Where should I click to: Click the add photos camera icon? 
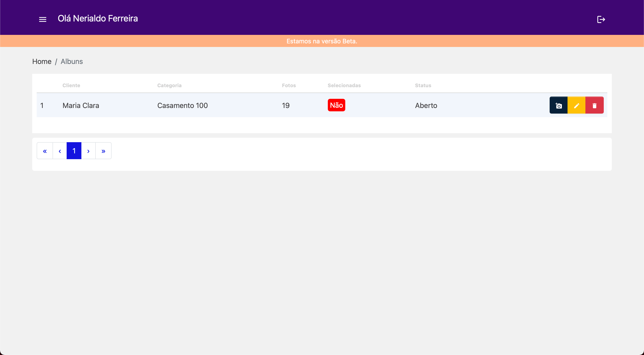coord(559,105)
